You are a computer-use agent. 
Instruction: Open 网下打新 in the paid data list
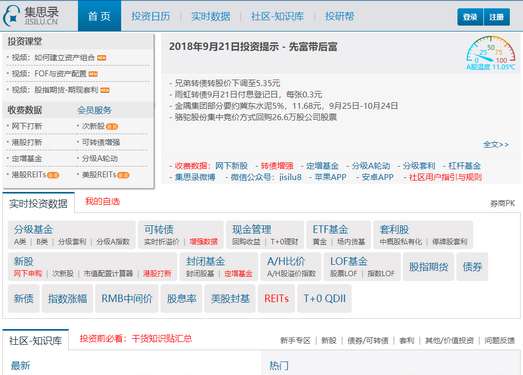(27, 126)
